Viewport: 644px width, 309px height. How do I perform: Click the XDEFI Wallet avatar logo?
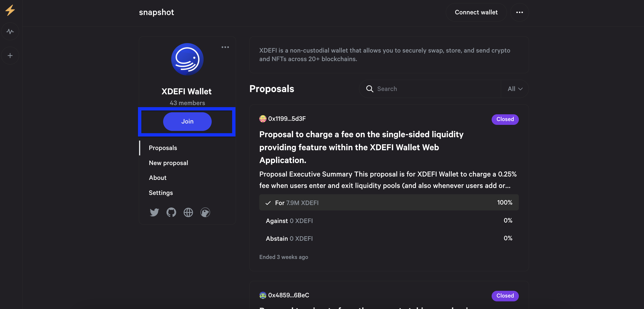pyautogui.click(x=187, y=60)
